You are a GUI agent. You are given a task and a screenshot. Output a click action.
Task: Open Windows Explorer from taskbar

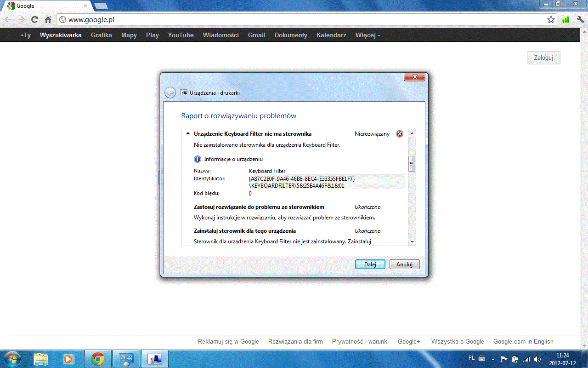[x=41, y=359]
